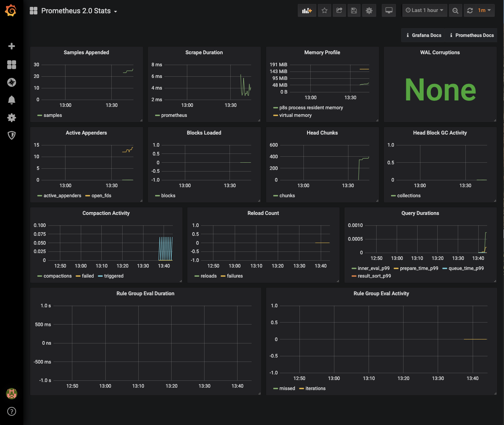
Task: Star this dashboard as favorite
Action: pyautogui.click(x=324, y=11)
